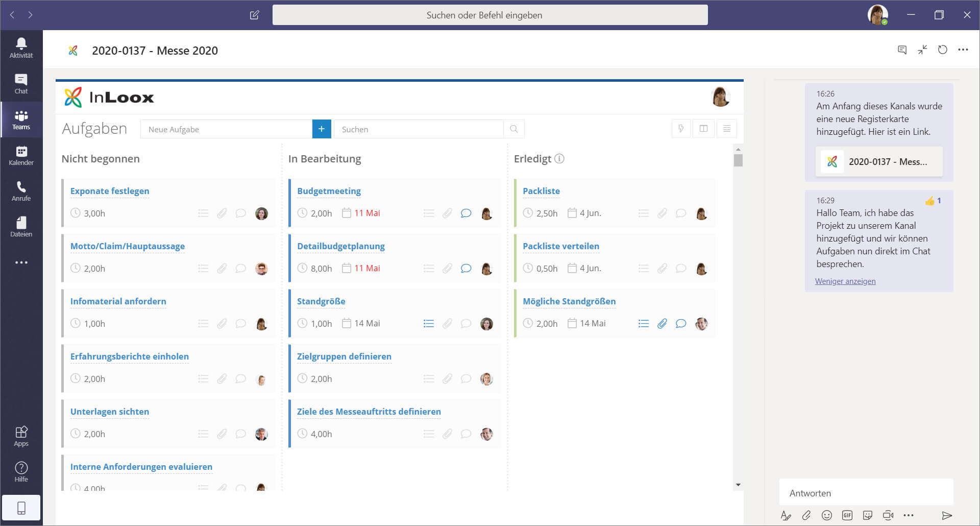Open the Motto/Claim/Hauptaussage task

click(x=128, y=246)
